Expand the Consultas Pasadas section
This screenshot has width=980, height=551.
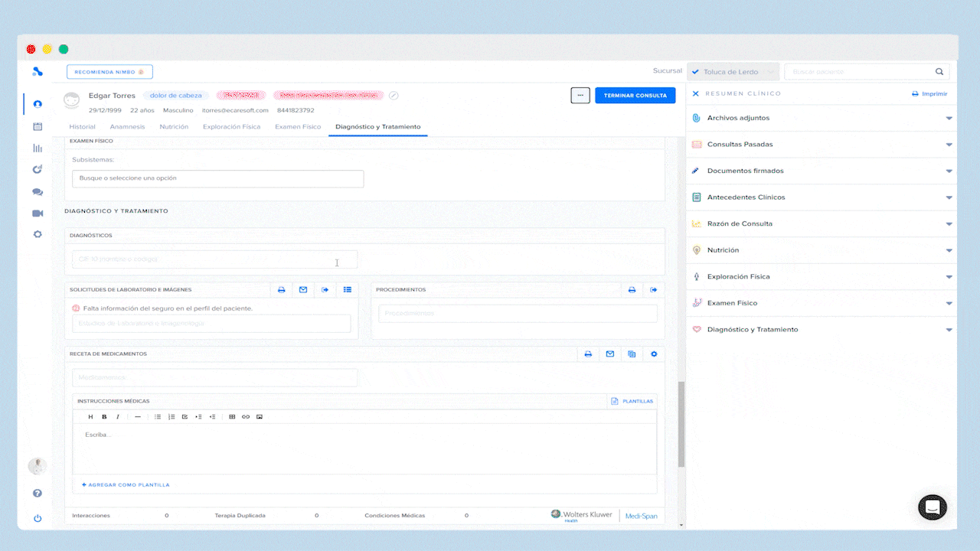coord(821,145)
